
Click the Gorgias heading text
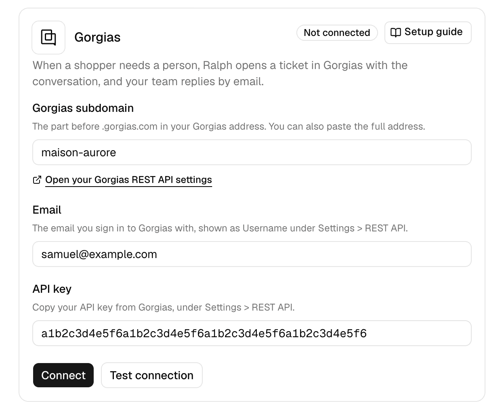[97, 37]
